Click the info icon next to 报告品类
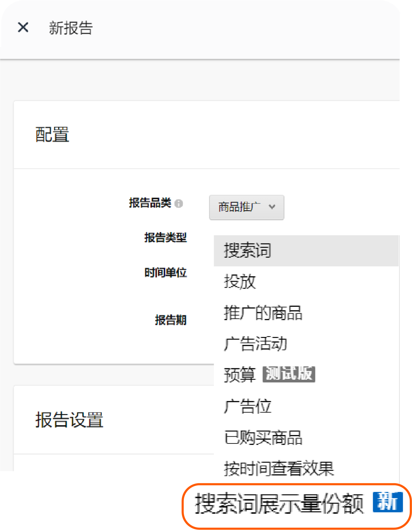412x532 pixels. click(179, 204)
